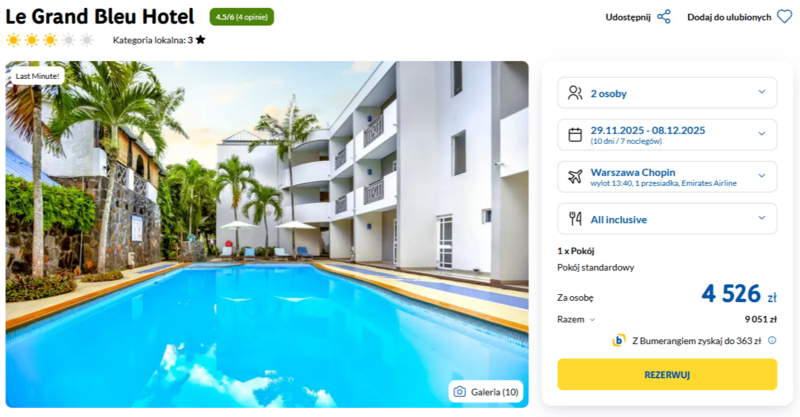Expand the 2 osoby dropdown chevron

762,92
